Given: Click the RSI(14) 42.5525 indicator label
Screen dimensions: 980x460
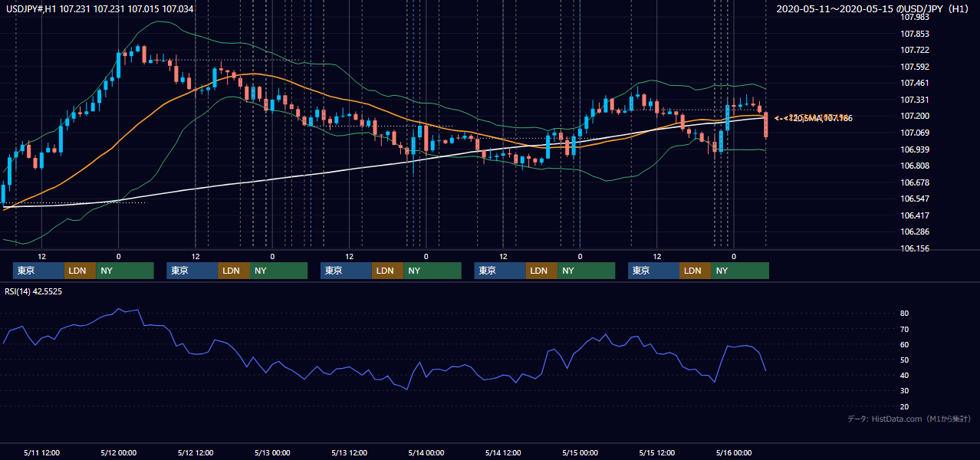Looking at the screenshot, I should click(34, 291).
